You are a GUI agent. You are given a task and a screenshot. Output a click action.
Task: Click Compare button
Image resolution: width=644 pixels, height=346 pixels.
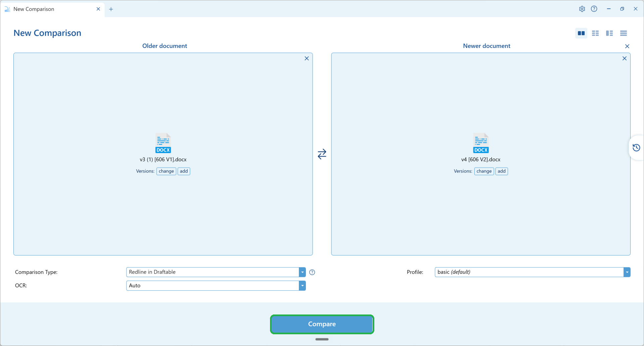(x=322, y=324)
